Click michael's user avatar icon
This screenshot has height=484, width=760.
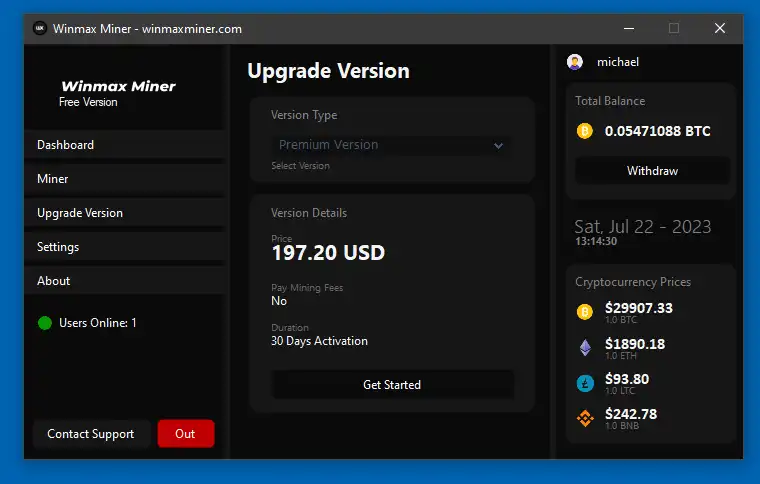pos(575,62)
